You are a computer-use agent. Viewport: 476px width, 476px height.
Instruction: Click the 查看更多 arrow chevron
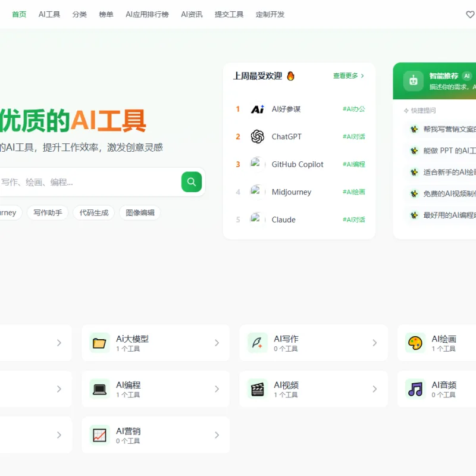(x=362, y=76)
